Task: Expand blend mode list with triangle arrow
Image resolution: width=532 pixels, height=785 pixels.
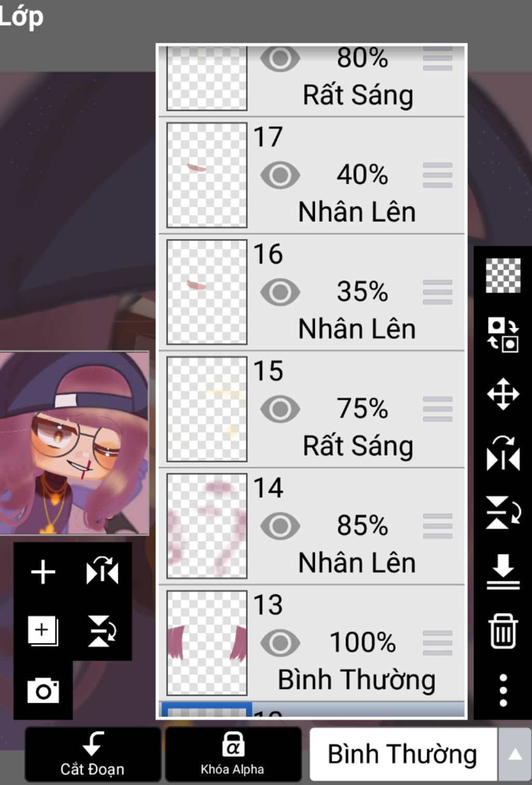Action: 514,754
